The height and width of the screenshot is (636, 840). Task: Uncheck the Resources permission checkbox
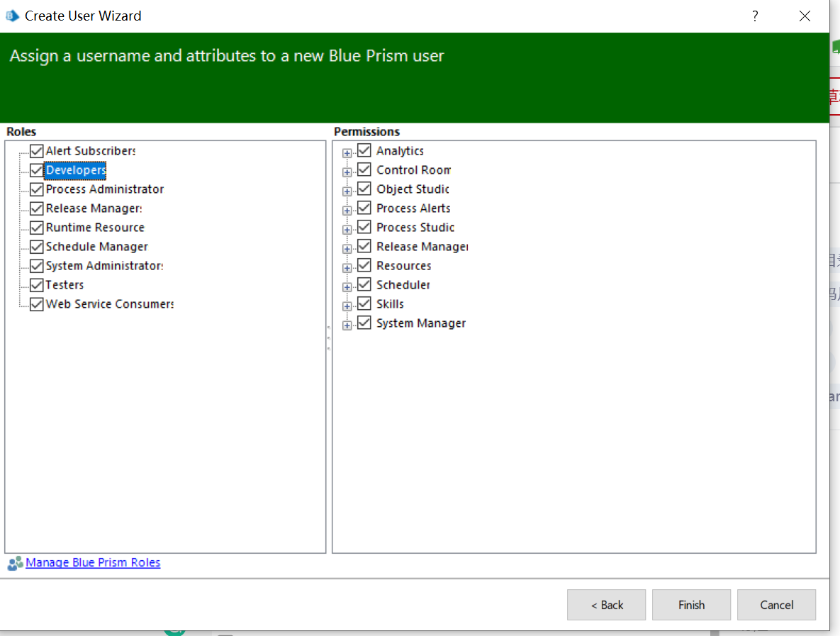pos(364,265)
